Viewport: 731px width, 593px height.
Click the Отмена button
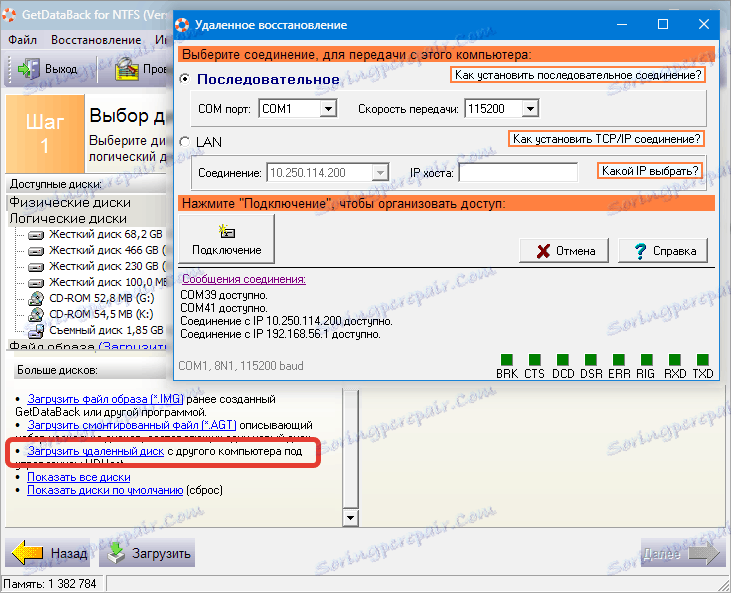(x=564, y=251)
